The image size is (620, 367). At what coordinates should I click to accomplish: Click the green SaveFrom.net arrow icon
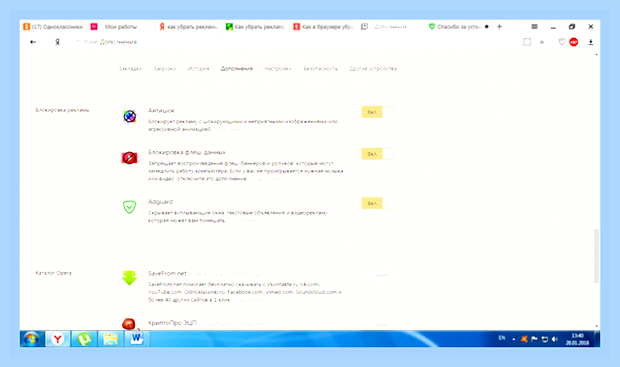point(129,278)
